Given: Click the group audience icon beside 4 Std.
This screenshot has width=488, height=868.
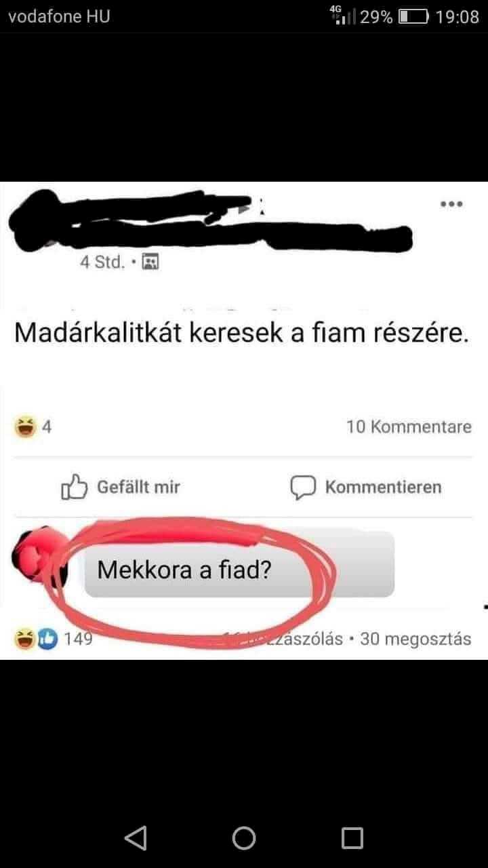Looking at the screenshot, I should (151, 262).
